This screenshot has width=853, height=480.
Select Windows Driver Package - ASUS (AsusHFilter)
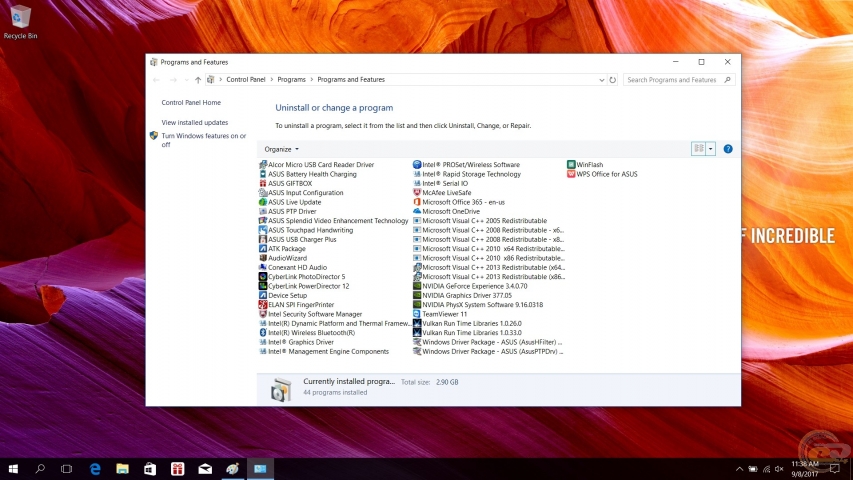488,342
